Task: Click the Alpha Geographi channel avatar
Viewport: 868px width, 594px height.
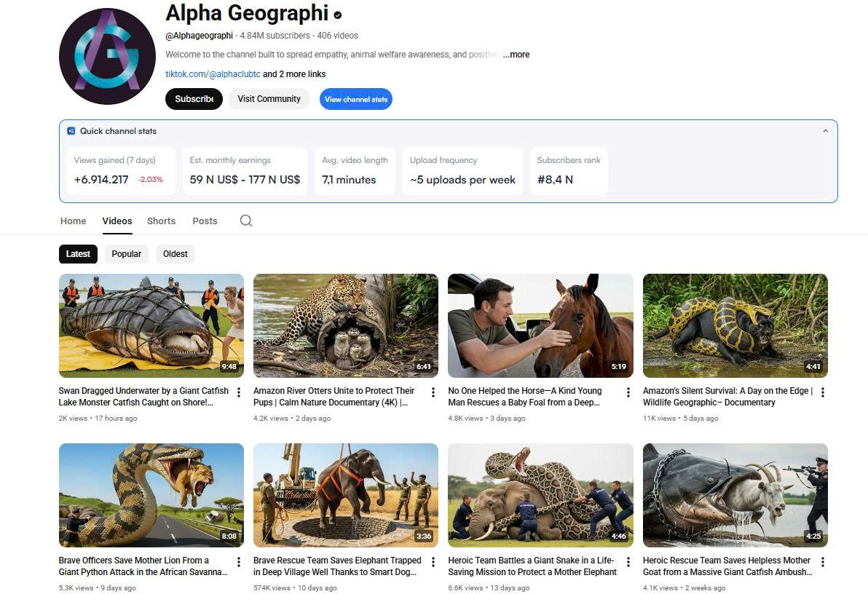Action: (x=107, y=57)
